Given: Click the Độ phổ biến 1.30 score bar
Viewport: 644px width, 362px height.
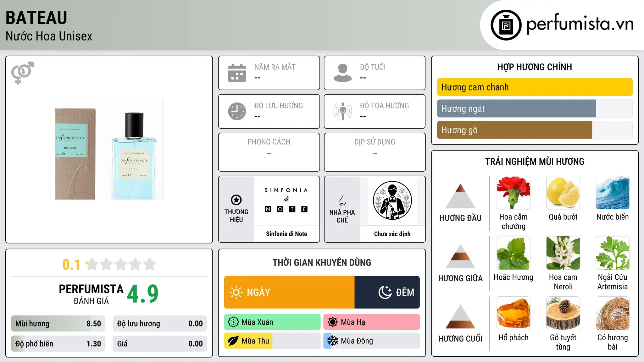Looking at the screenshot, I should (x=58, y=344).
